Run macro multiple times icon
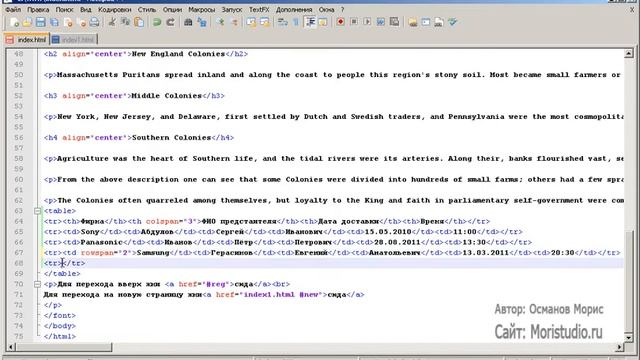The image size is (640, 360). click(381, 22)
